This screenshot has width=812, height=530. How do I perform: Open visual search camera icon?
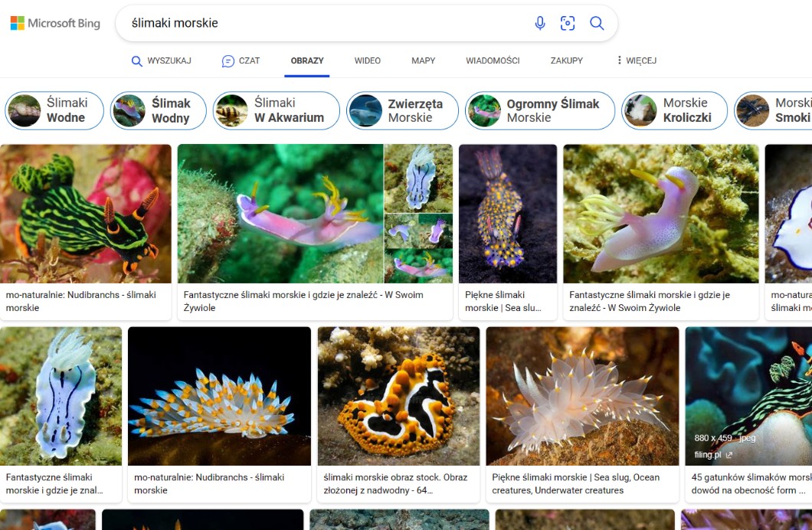pyautogui.click(x=568, y=23)
